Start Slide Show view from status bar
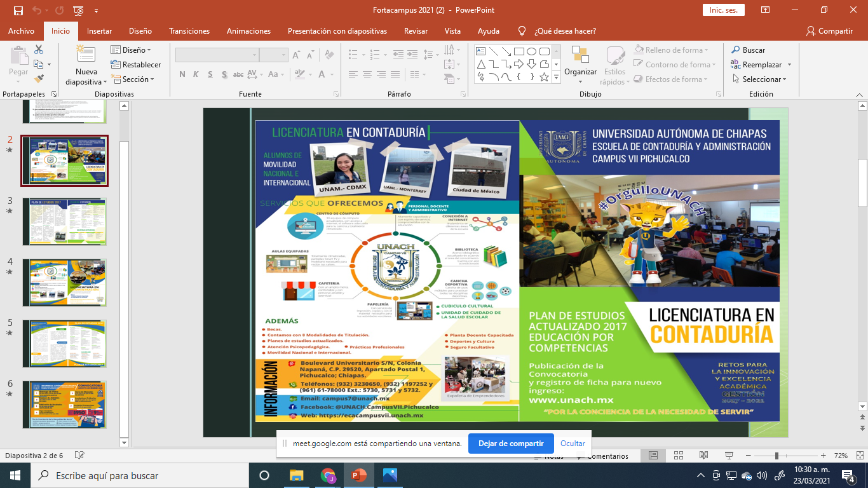 pyautogui.click(x=729, y=456)
